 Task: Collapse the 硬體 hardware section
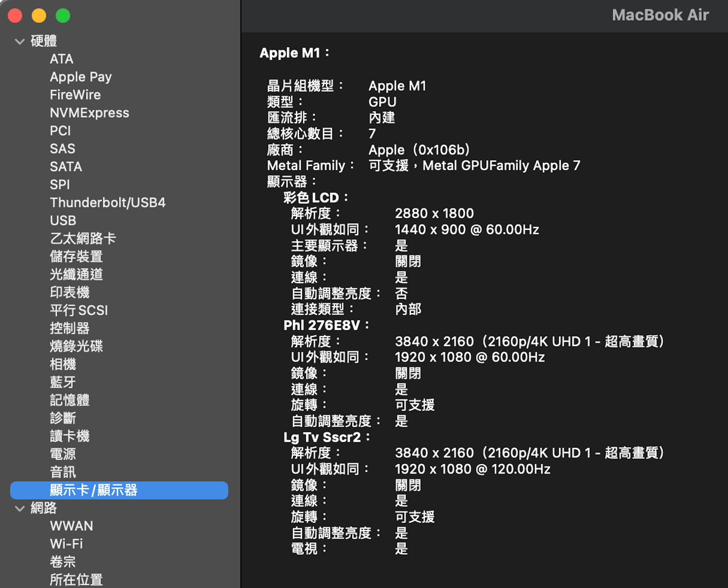coord(20,42)
